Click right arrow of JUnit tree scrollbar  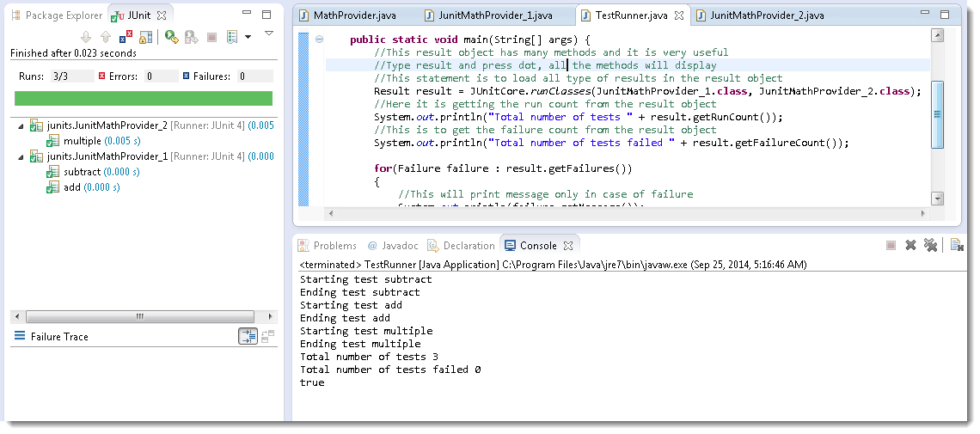coord(271,316)
